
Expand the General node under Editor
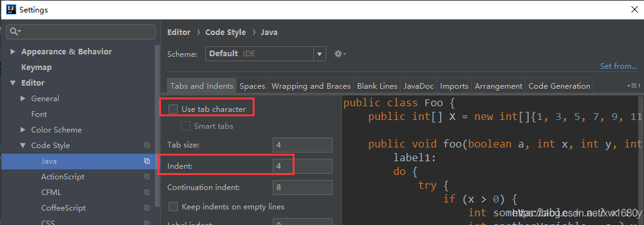(x=23, y=99)
